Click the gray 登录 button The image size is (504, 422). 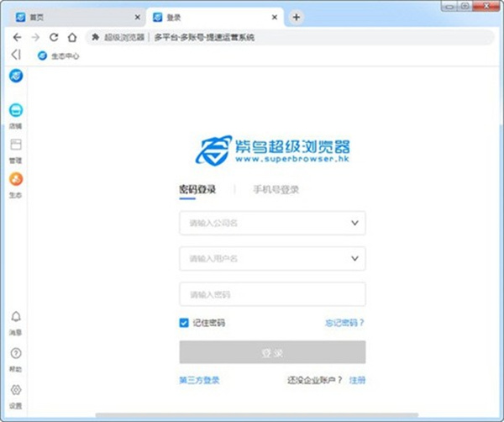coord(272,352)
